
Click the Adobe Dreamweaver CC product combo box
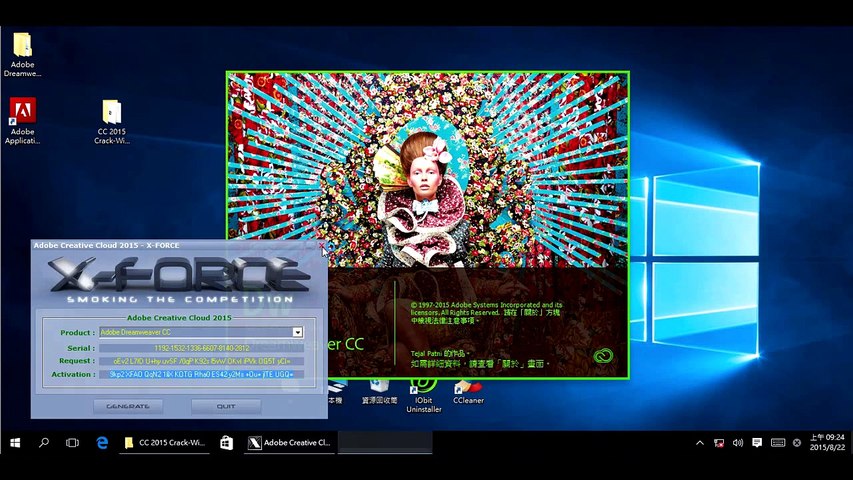[201, 332]
